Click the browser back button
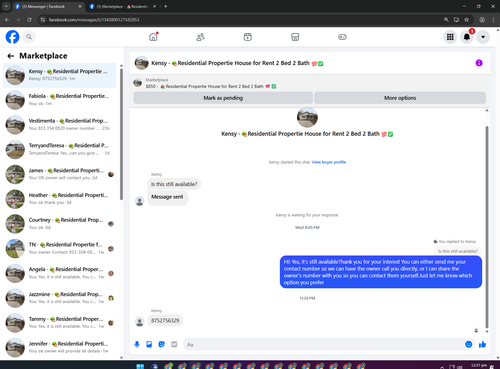 (7, 20)
